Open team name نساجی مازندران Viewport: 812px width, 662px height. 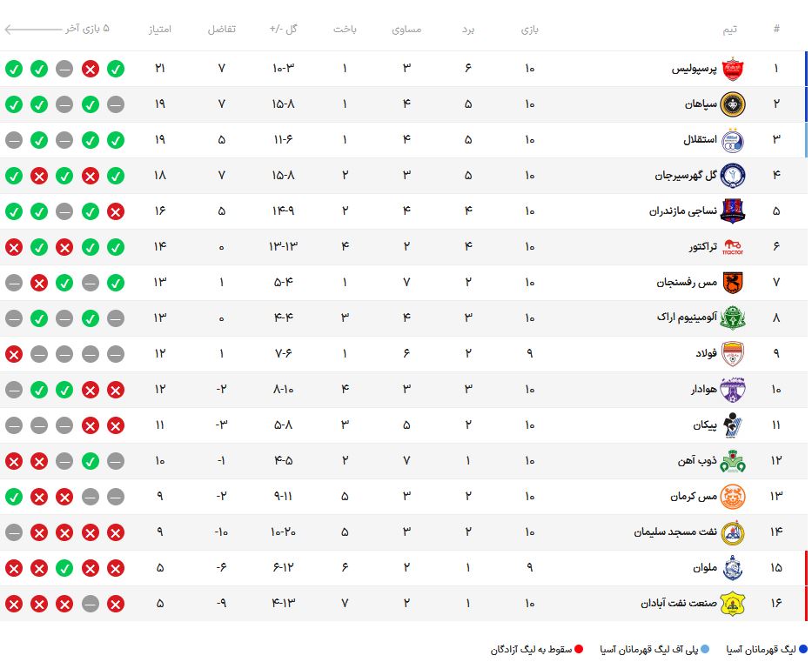(x=683, y=211)
